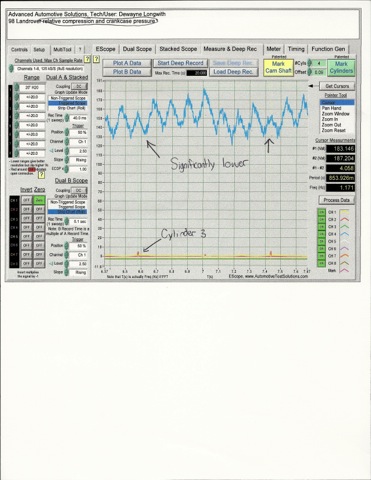The height and width of the screenshot is (480, 371).
Task: Click the Dual A Rec Time knob
Action: [67, 118]
